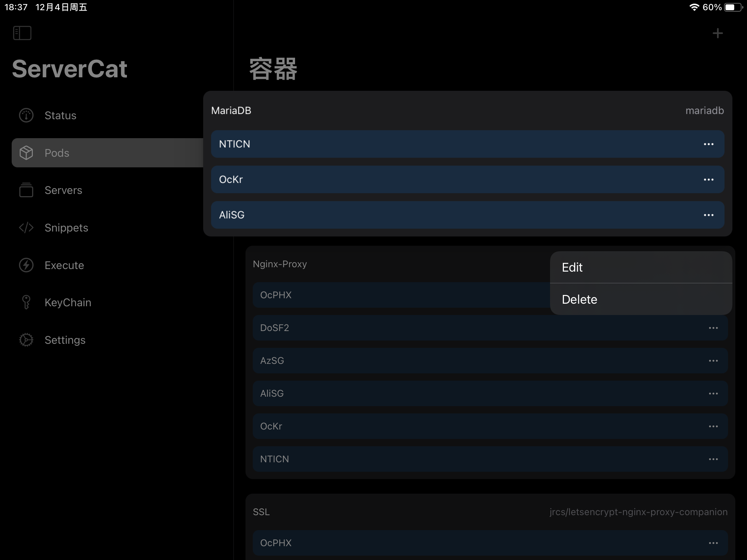This screenshot has height=560, width=747.
Task: Open ellipsis menu for Nginx-Proxy OcKr
Action: (x=713, y=427)
